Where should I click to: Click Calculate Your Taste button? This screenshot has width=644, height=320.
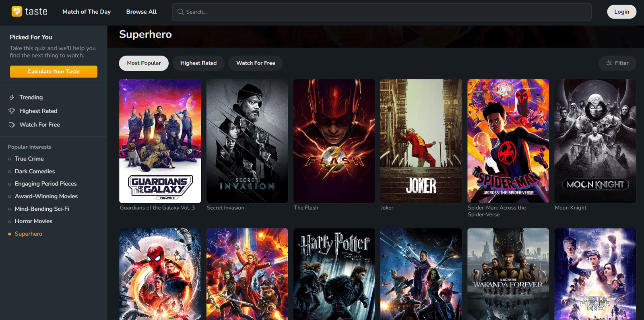pos(54,72)
